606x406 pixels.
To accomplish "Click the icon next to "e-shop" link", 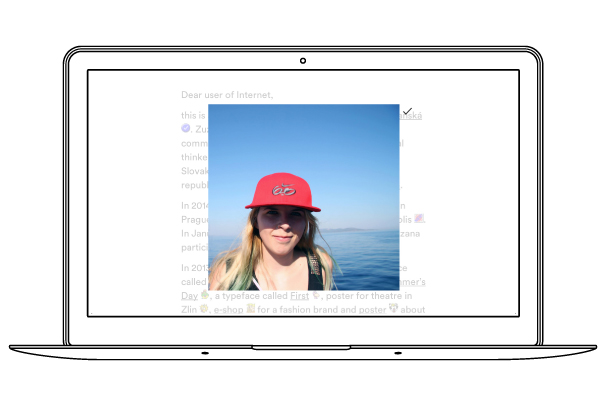I will click(x=251, y=309).
